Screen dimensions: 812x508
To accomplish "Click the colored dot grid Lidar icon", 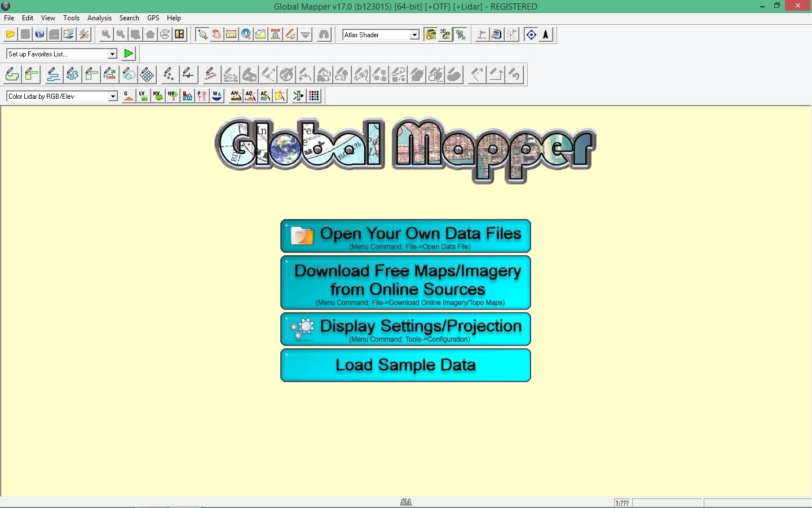I will [314, 96].
